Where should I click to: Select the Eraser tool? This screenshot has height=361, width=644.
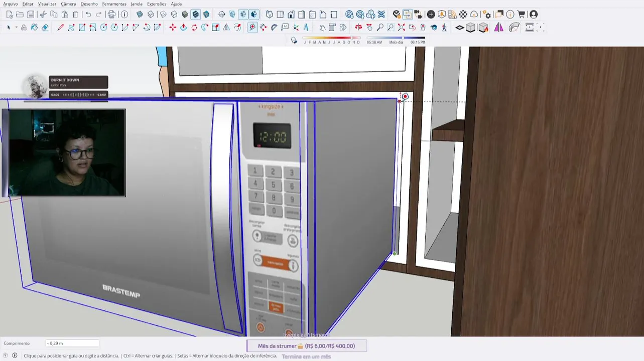click(45, 28)
